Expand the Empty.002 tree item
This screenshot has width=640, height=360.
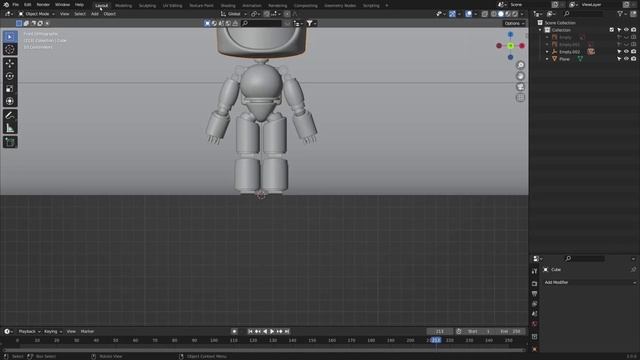(547, 52)
